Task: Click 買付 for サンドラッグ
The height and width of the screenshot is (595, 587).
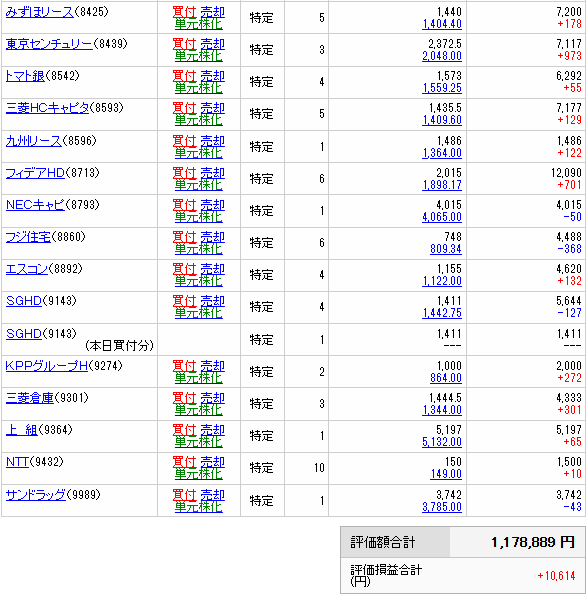Action: pyautogui.click(x=184, y=495)
